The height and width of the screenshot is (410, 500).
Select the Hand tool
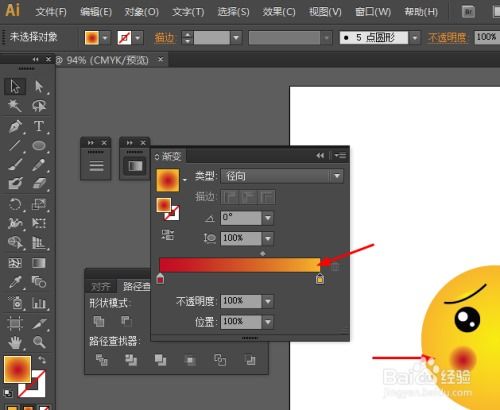(x=15, y=342)
